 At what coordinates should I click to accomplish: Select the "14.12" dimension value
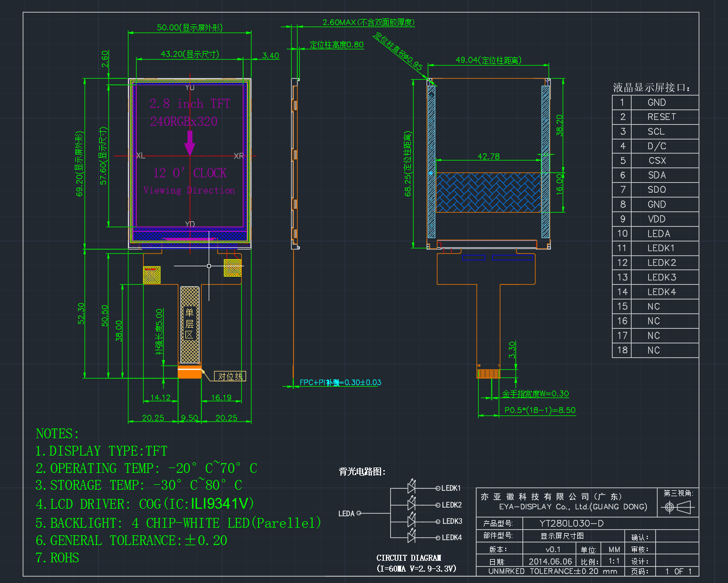[160, 398]
